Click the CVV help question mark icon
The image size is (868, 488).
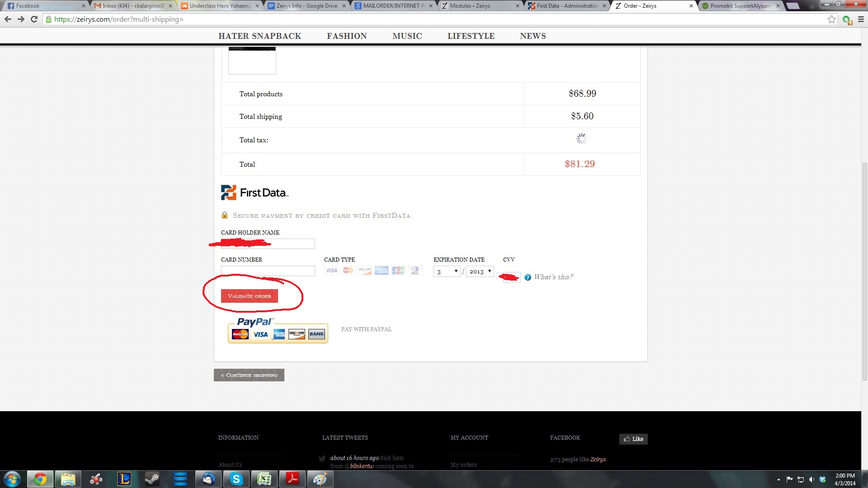528,277
